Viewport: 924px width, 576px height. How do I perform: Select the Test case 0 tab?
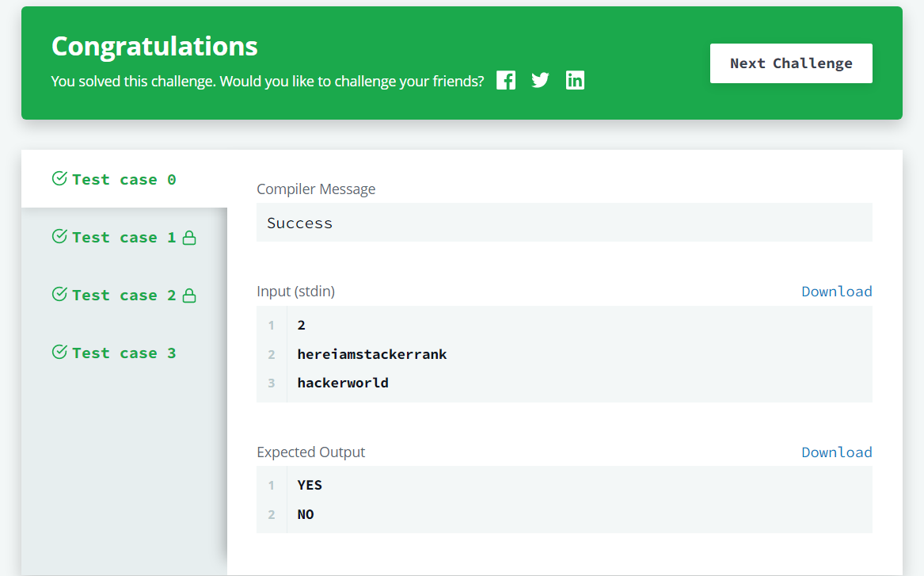click(x=124, y=178)
